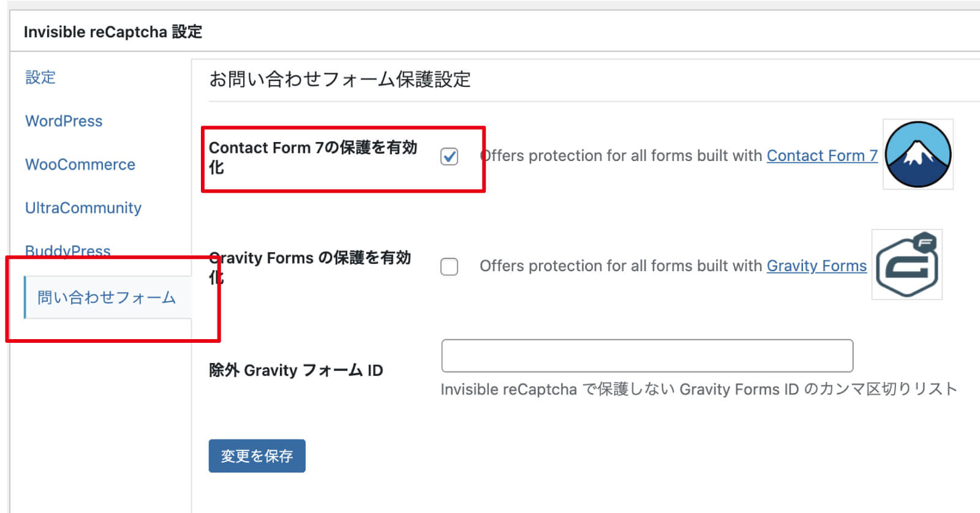Click the お問い合わせフォーム保護設定 heading

(x=339, y=80)
